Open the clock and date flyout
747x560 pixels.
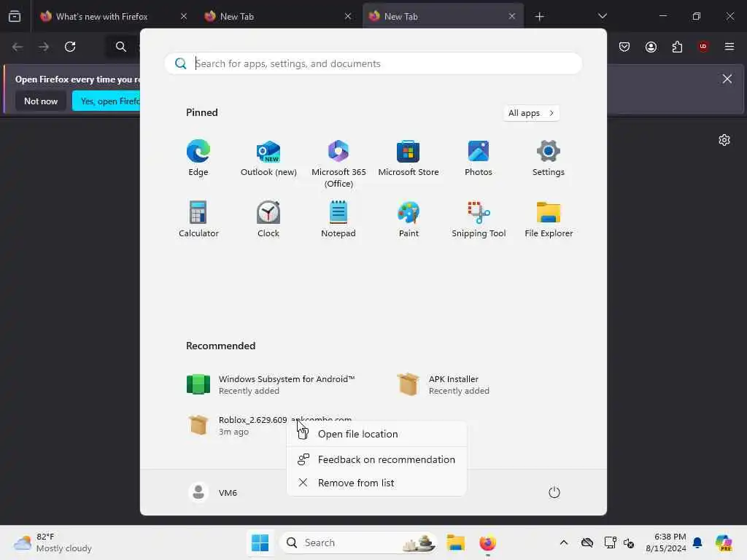pos(665,542)
